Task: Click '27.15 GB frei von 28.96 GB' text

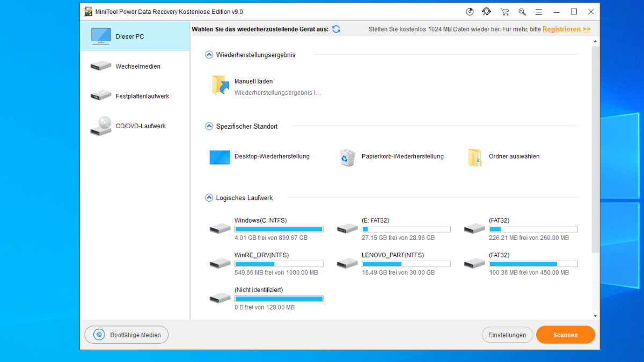Action: click(x=398, y=238)
